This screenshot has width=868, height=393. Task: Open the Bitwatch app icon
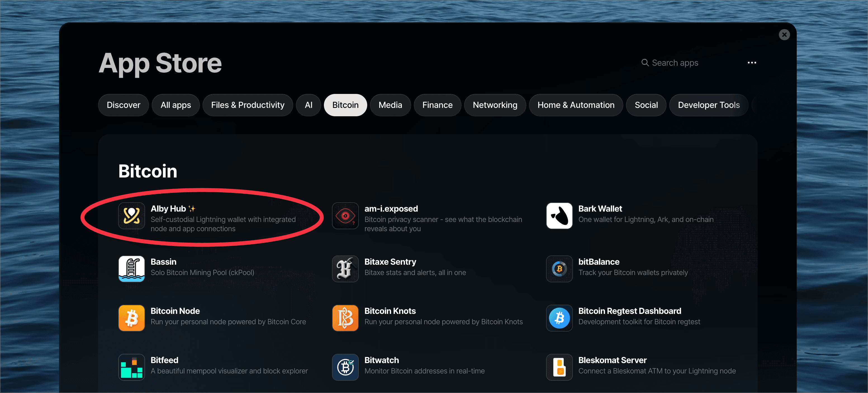(345, 367)
